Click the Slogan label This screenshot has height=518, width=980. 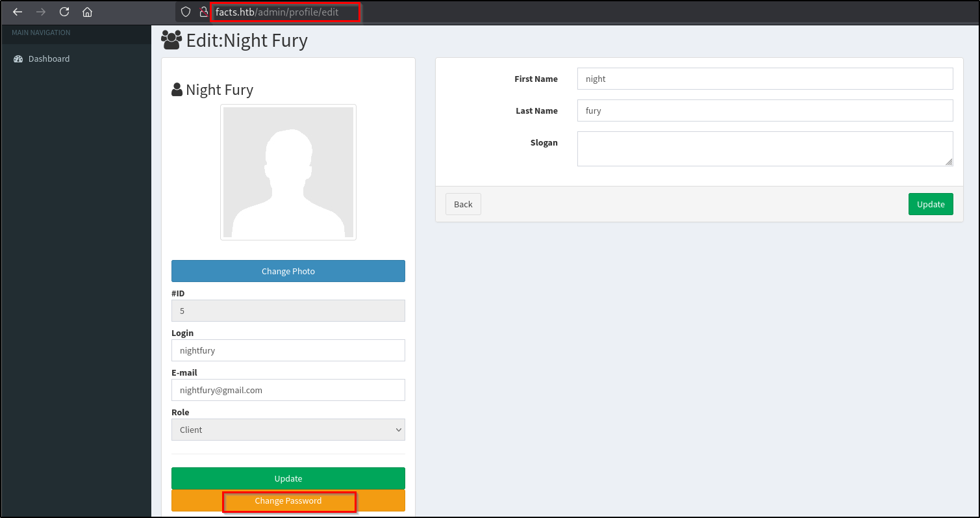click(544, 142)
